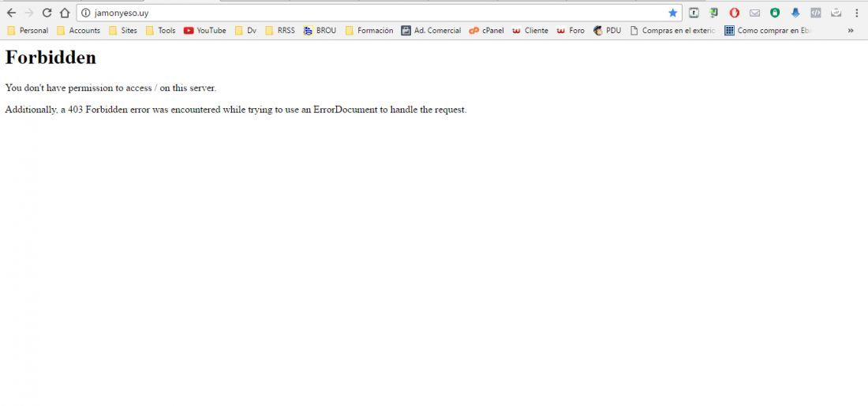The image size is (868, 406).
Task: Click the address bar showing jamonyeso.uy
Action: [x=379, y=13]
